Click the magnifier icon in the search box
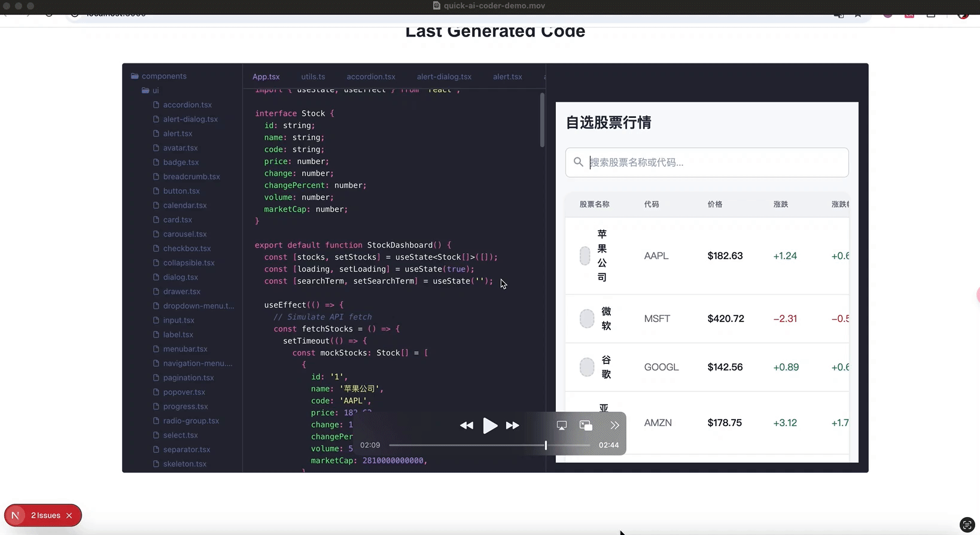 point(578,162)
